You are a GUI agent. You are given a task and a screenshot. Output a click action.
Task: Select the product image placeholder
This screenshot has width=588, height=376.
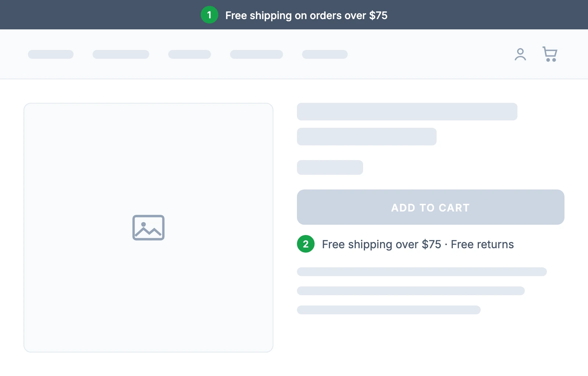tap(148, 228)
